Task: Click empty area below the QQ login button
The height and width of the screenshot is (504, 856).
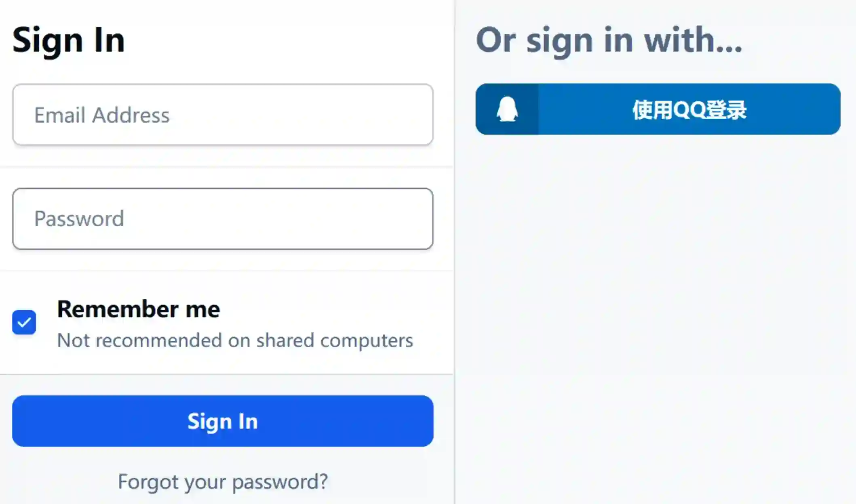Action: [658, 283]
